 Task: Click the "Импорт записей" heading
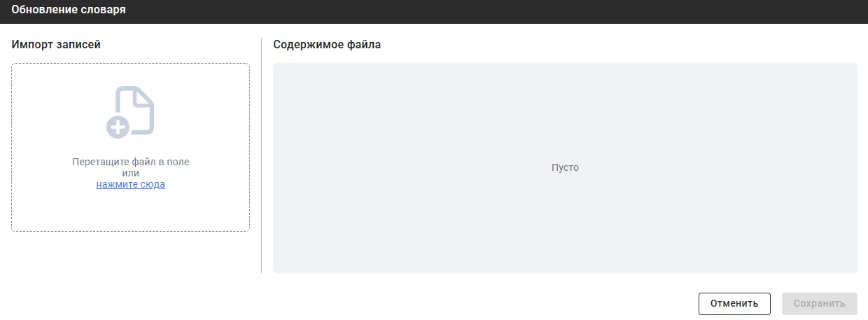(x=57, y=45)
